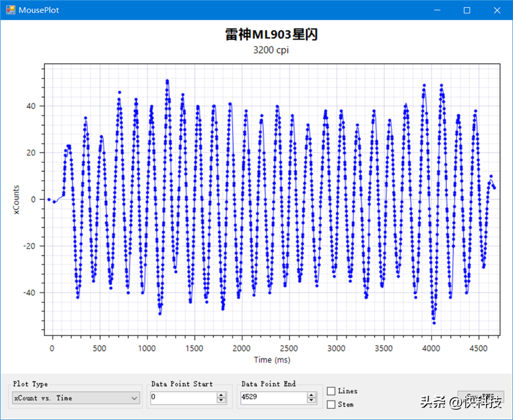Click the 4500 tick label on time axis

pyautogui.click(x=478, y=348)
